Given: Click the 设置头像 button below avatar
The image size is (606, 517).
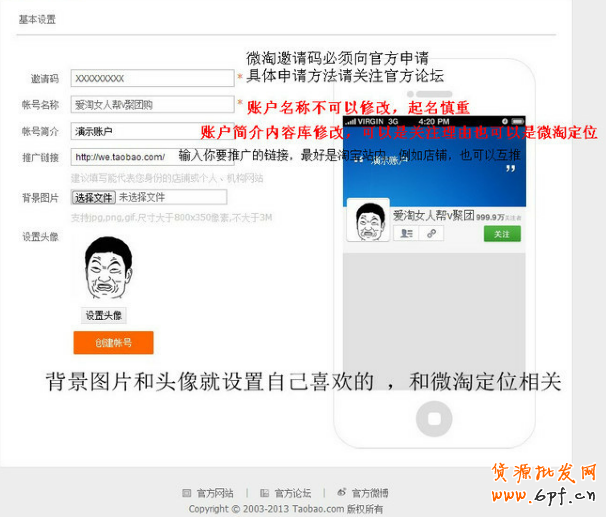Looking at the screenshot, I should click(x=104, y=315).
